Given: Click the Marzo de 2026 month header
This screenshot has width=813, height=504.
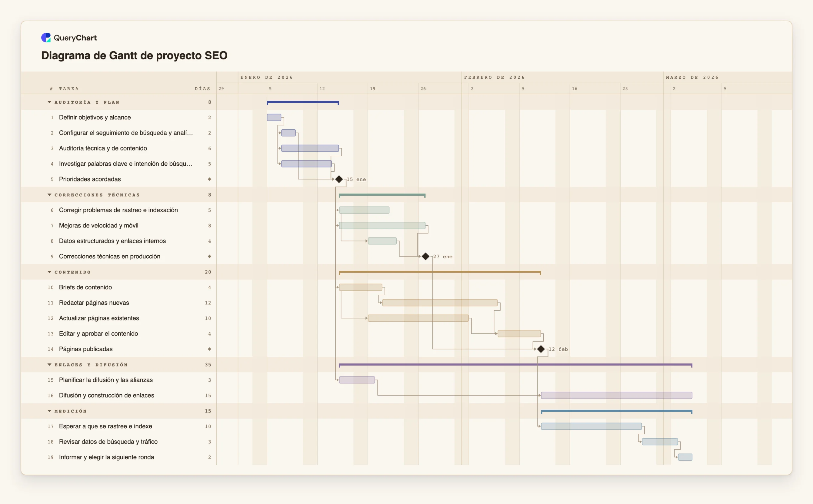Looking at the screenshot, I should tap(692, 77).
